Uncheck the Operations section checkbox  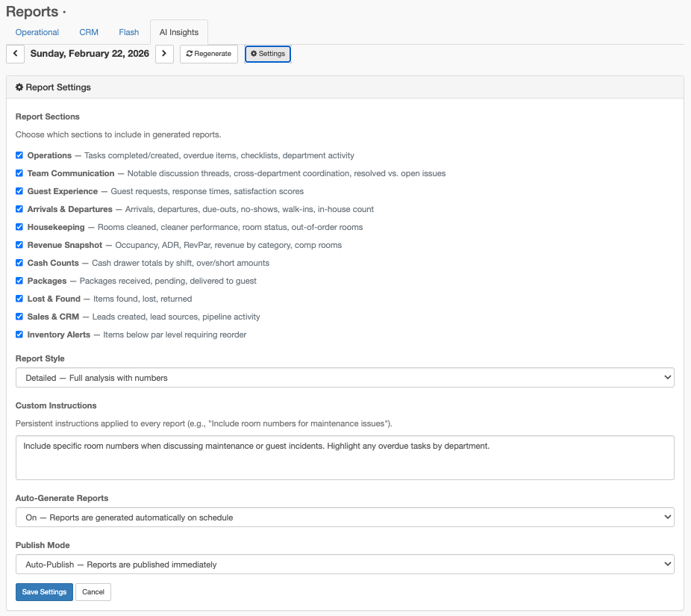[x=19, y=155]
